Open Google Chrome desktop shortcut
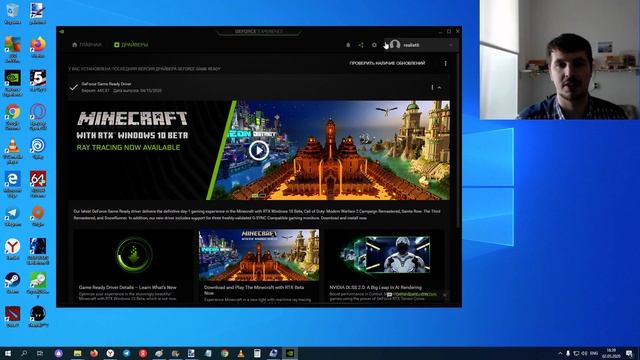This screenshot has height=360, width=640. 12,117
